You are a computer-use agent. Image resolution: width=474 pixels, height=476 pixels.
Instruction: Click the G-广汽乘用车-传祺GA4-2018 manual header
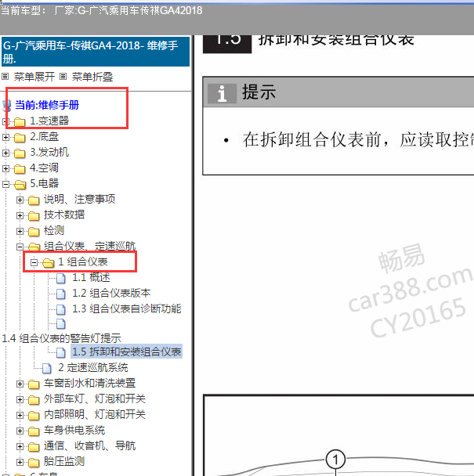coord(96,52)
